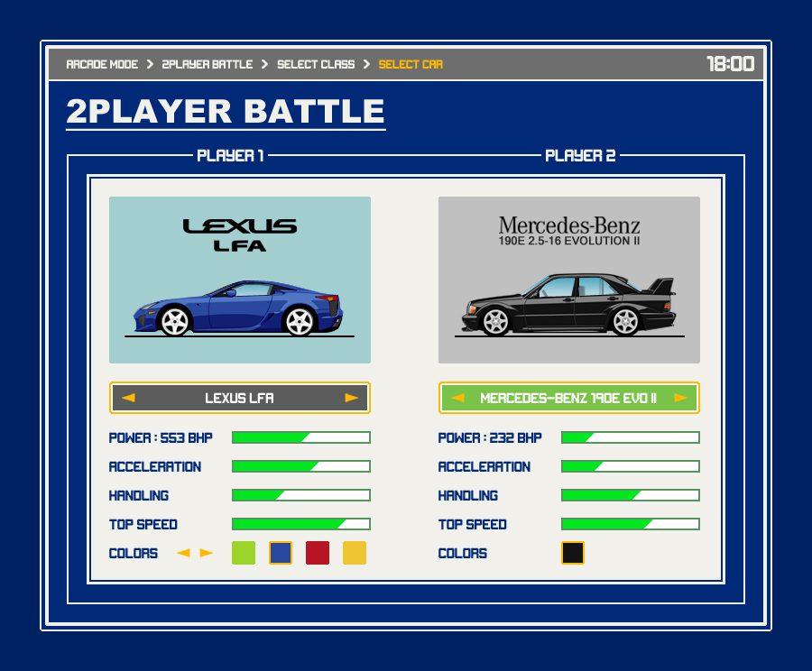Click left arrow on the Mercedes-Benz 190E selector
Viewport: 812px width, 671px height.
pyautogui.click(x=457, y=398)
